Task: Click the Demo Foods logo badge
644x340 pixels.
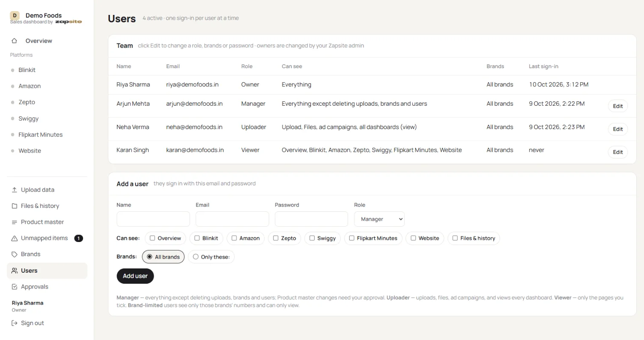Action: click(15, 16)
